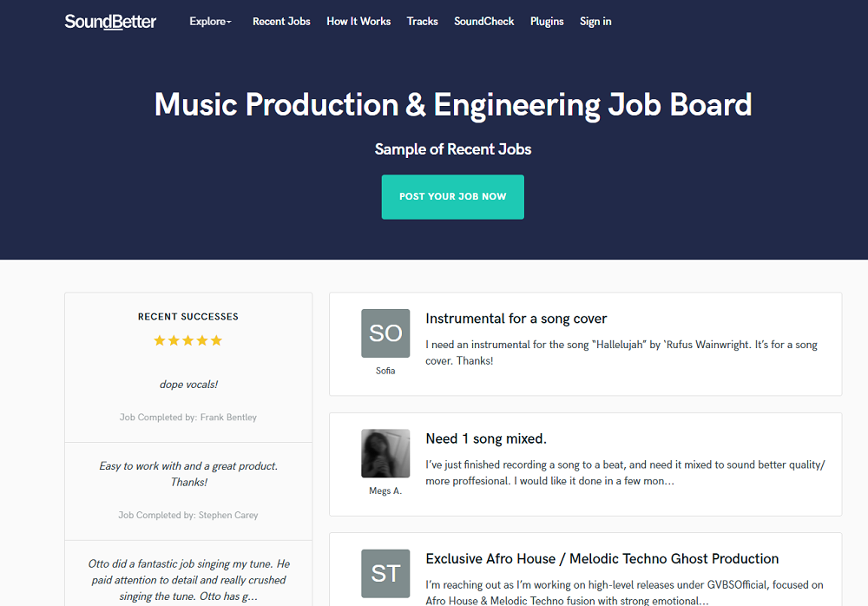
Task: Click 'Easy to work with' review text
Action: click(x=188, y=474)
